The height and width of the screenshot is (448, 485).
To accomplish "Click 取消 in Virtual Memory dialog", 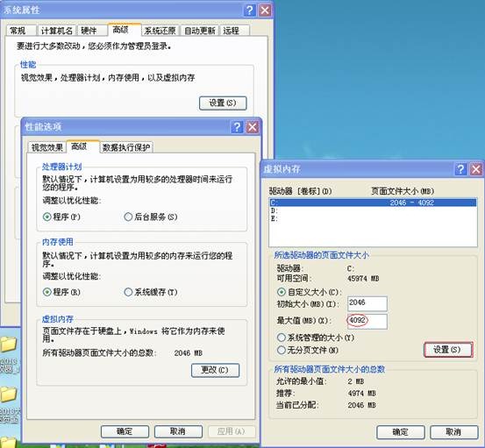I will point(453,432).
